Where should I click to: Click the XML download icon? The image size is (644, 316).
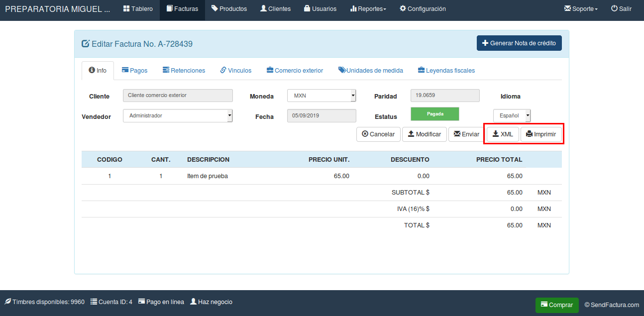pyautogui.click(x=495, y=134)
